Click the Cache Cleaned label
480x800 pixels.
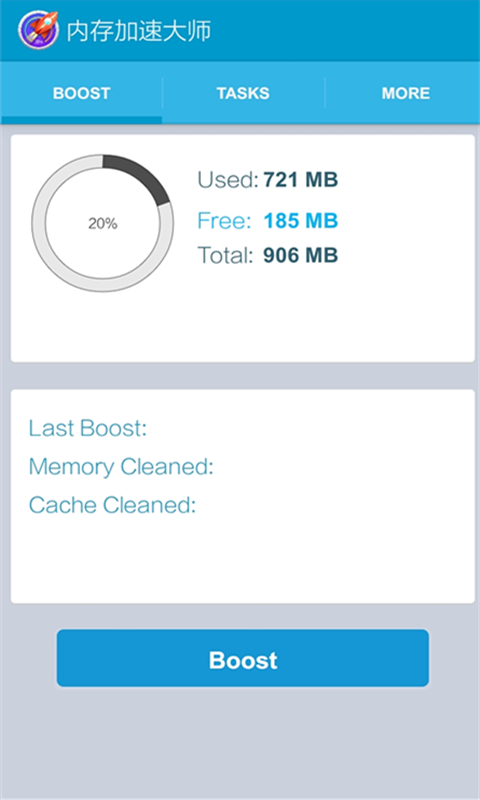(x=112, y=505)
